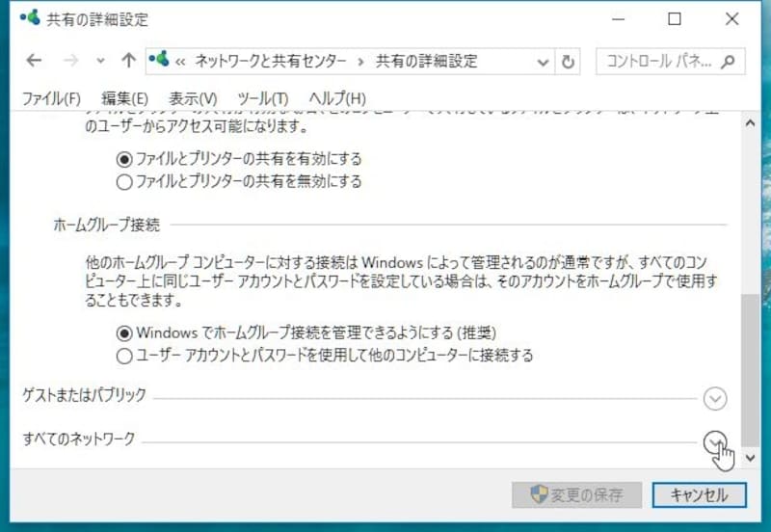Screen dimensions: 771x532
Task: Close the 共有の詳細設定 window
Action: tap(731, 19)
